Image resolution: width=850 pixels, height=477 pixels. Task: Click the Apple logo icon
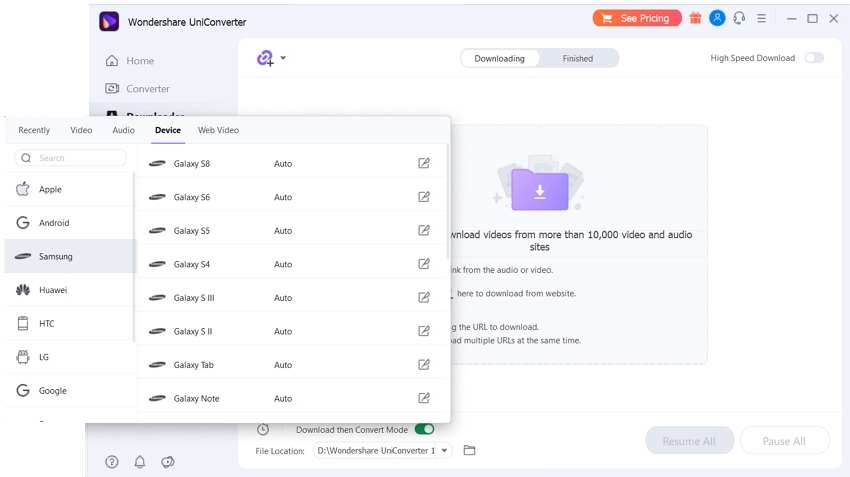[x=23, y=189]
